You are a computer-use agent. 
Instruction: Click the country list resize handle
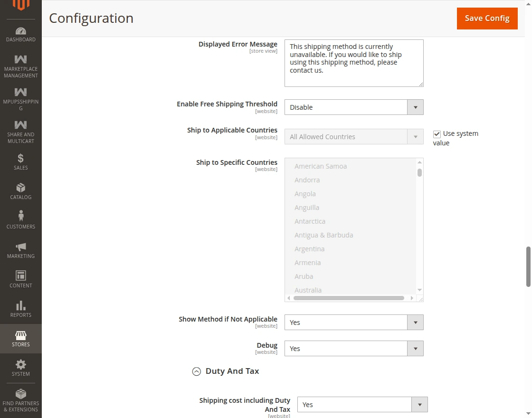click(421, 299)
